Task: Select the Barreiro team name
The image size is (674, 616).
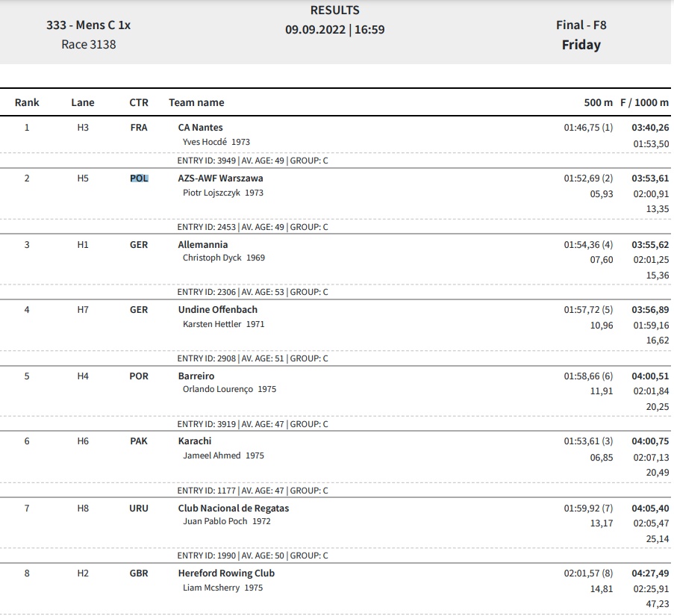Action: click(196, 376)
